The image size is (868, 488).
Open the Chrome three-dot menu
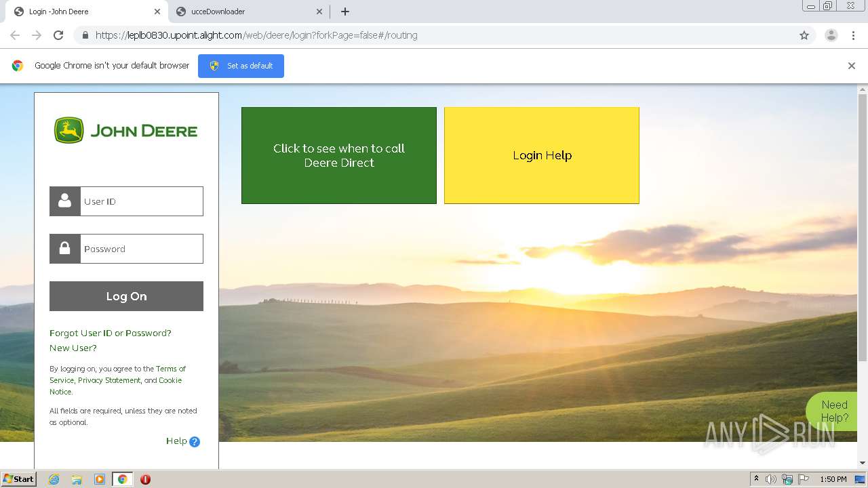coord(853,35)
